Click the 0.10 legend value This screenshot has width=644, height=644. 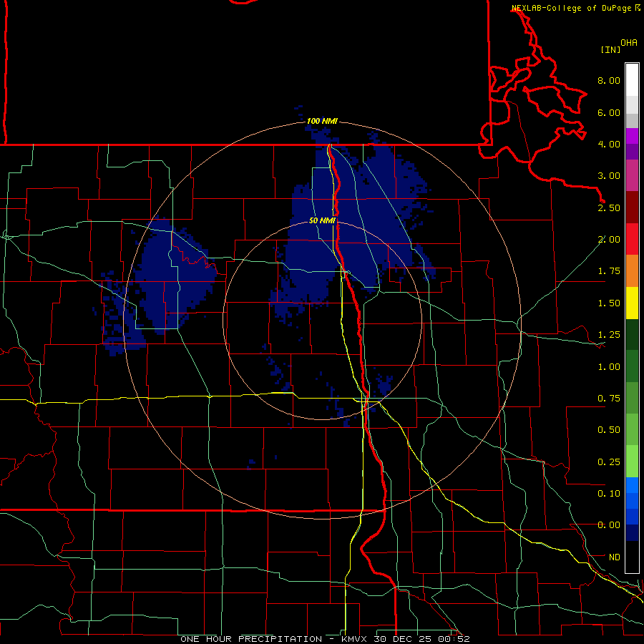coord(609,494)
